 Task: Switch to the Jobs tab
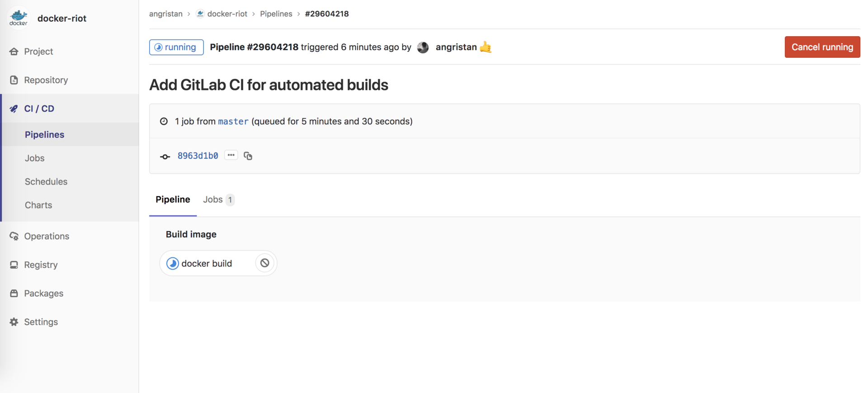pyautogui.click(x=219, y=199)
